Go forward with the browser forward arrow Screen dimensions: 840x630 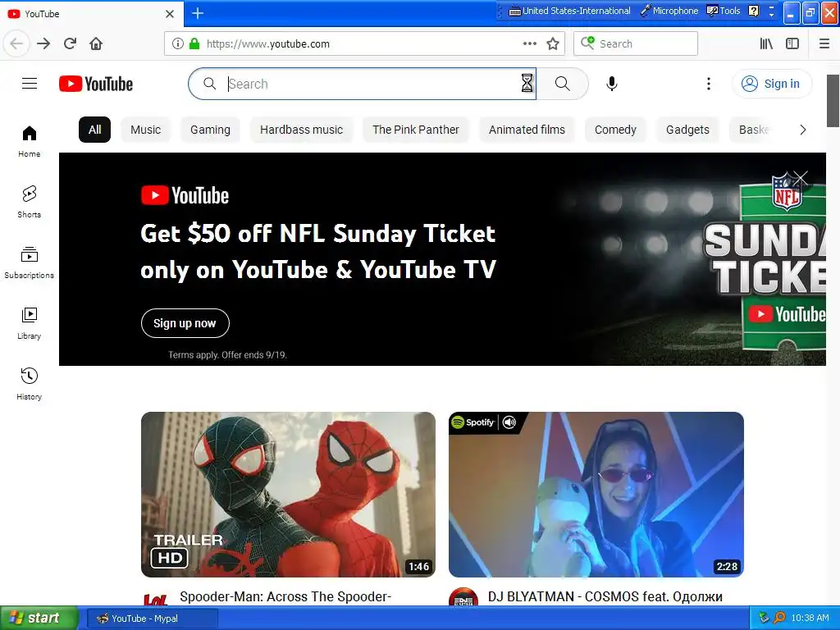(43, 43)
